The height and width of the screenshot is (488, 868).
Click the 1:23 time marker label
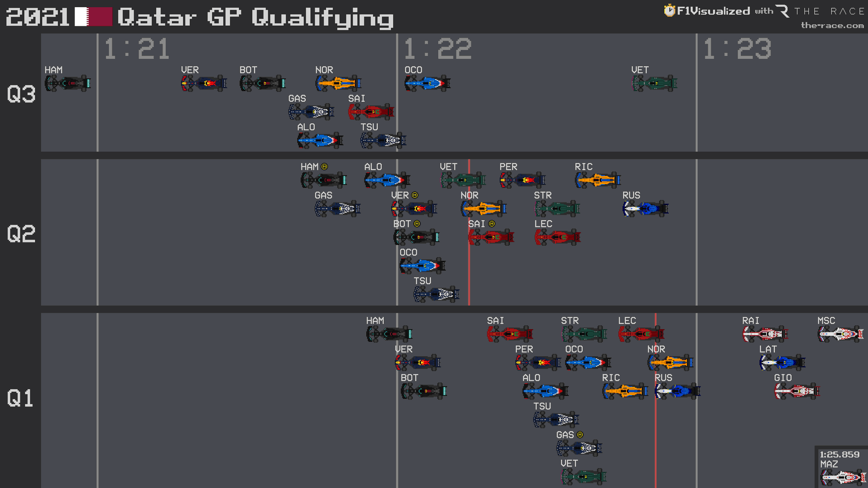click(737, 49)
